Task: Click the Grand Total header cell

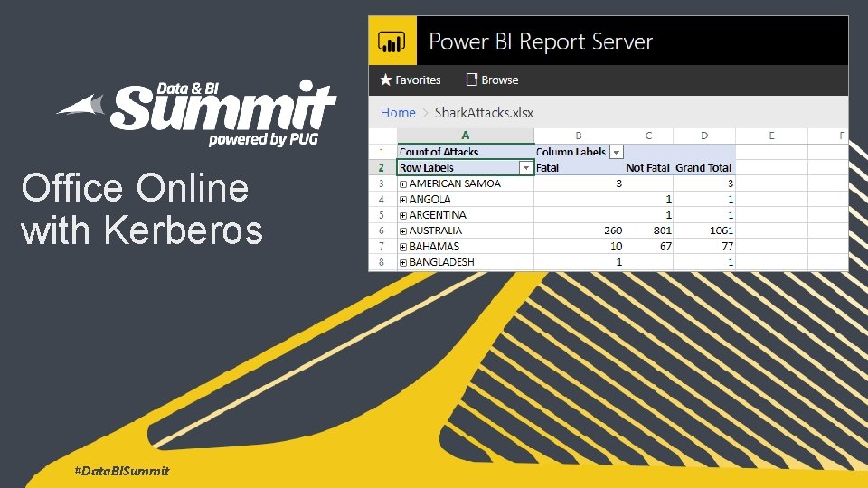Action: [704, 168]
